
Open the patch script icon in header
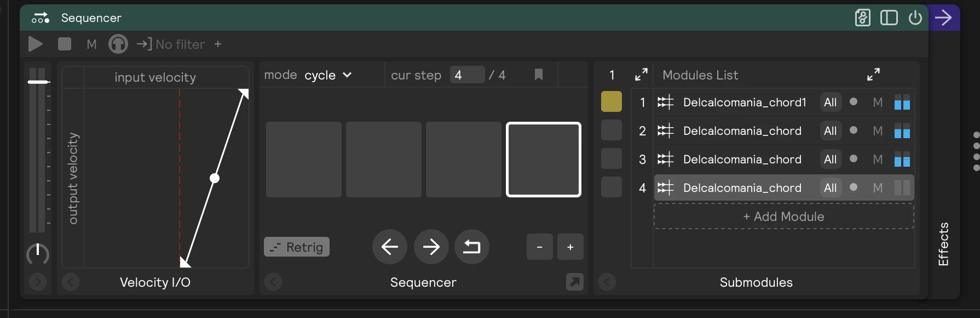(863, 18)
